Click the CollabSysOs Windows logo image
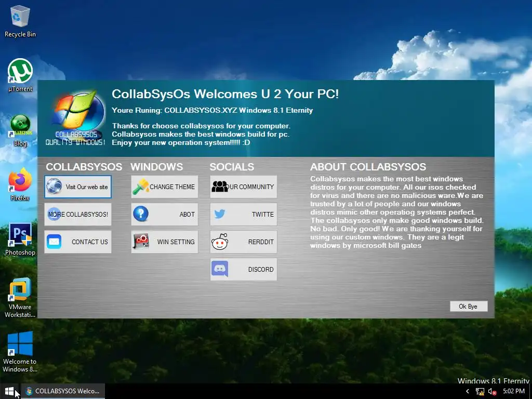 [x=76, y=118]
